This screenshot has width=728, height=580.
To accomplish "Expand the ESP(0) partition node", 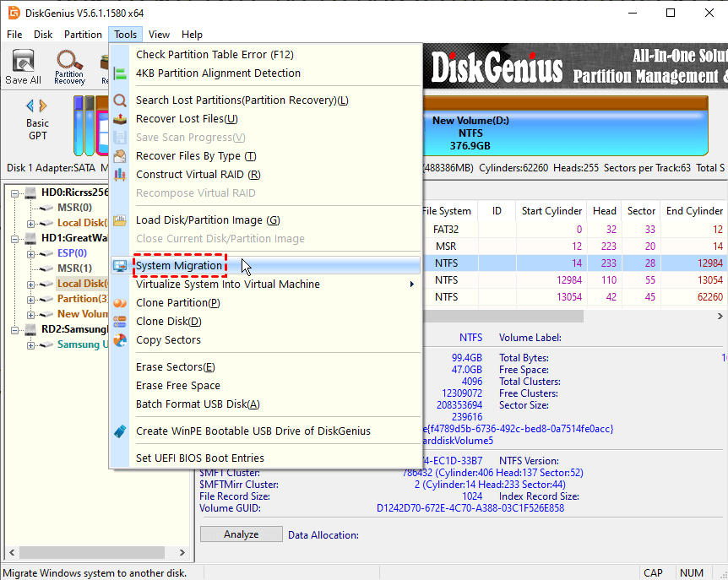I will 30,254.
